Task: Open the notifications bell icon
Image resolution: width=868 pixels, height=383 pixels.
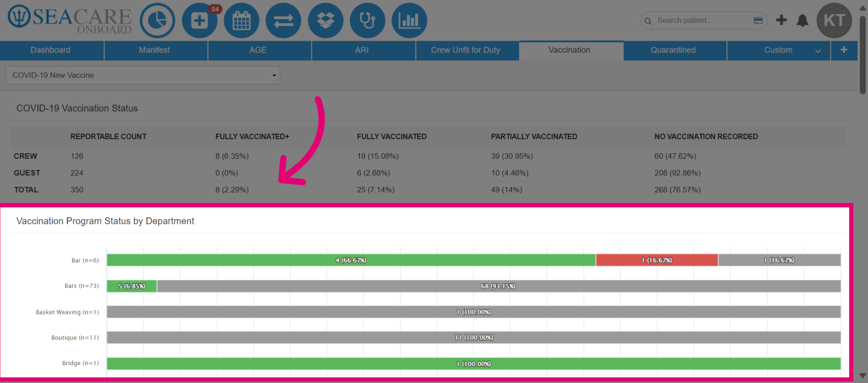Action: (802, 20)
